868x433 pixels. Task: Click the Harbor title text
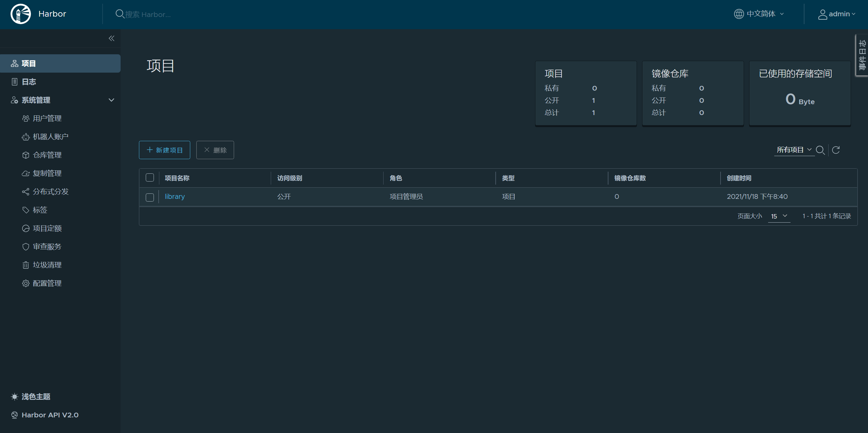pyautogui.click(x=52, y=14)
